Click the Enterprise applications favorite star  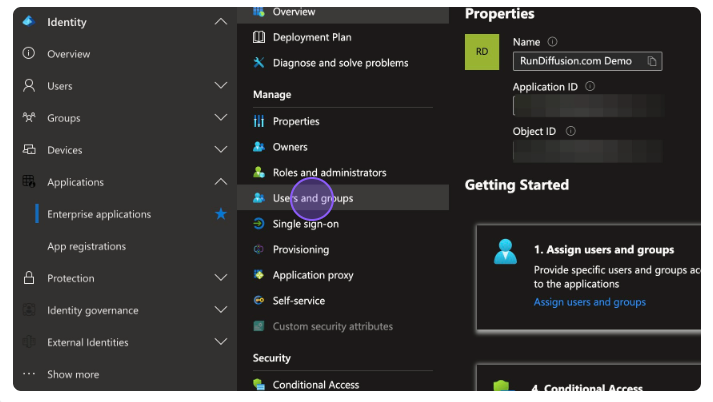click(221, 214)
